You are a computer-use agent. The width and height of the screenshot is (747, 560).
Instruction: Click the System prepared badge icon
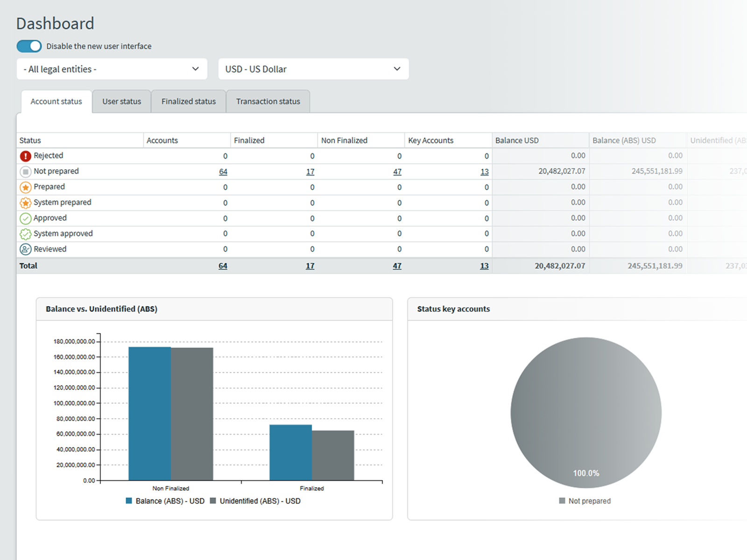click(25, 203)
